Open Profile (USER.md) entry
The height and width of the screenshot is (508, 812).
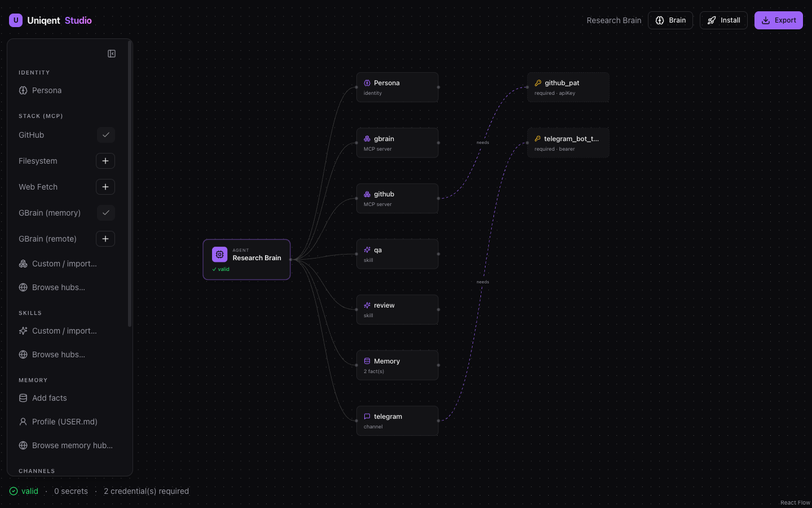pos(67,422)
